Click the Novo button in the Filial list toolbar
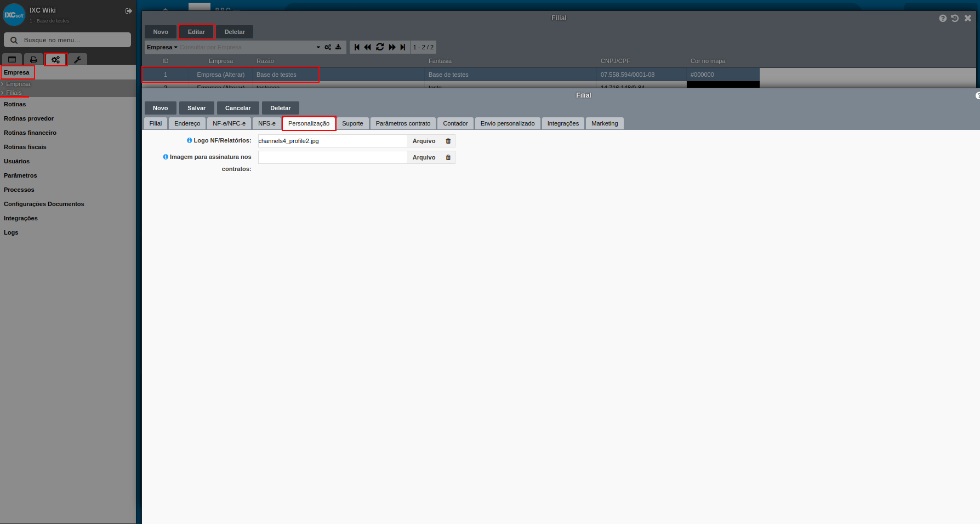 click(x=161, y=32)
